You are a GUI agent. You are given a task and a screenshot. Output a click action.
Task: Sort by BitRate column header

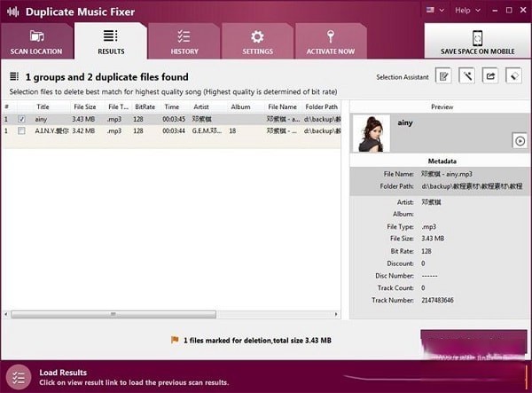click(145, 106)
